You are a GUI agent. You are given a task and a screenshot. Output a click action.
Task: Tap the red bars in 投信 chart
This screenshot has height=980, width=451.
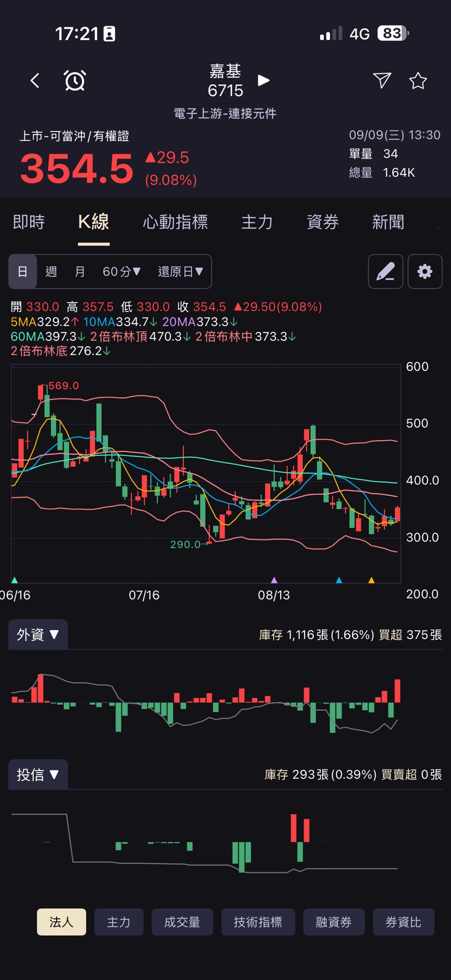pyautogui.click(x=300, y=829)
